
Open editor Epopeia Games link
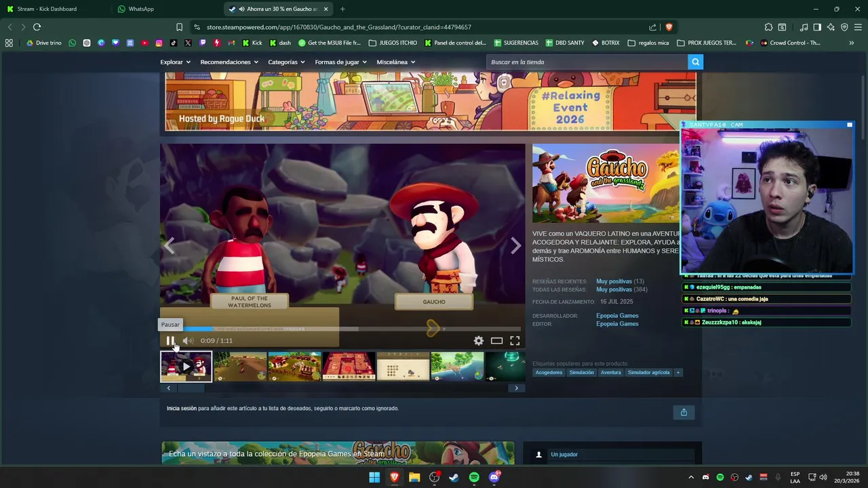tap(617, 324)
